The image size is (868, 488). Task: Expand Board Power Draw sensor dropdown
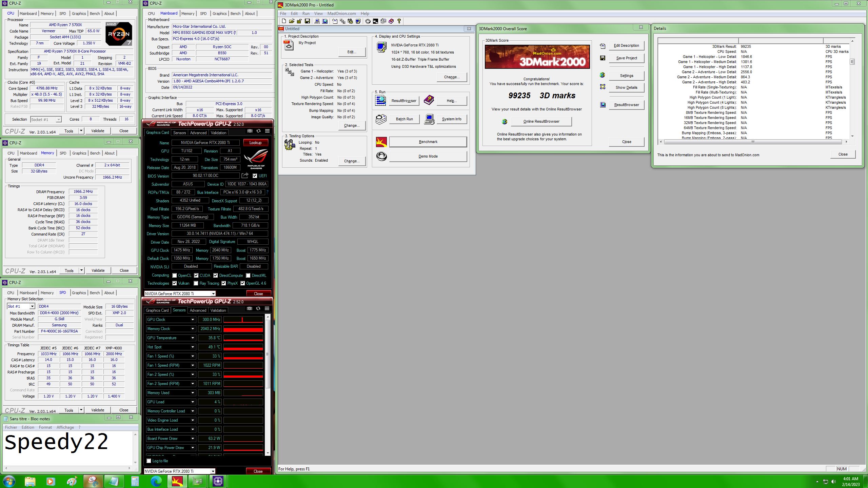(193, 439)
